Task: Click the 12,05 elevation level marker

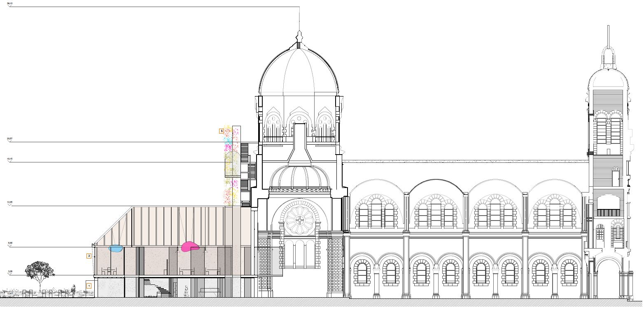Action: pos(9,203)
